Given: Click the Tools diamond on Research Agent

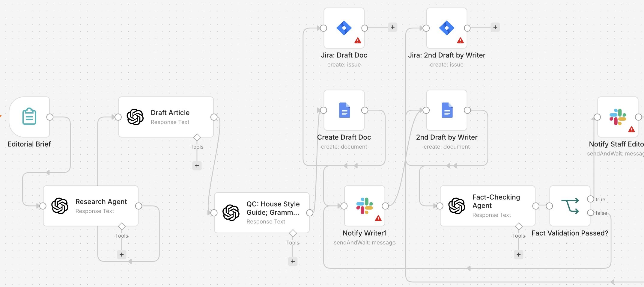Looking at the screenshot, I should pos(122,226).
